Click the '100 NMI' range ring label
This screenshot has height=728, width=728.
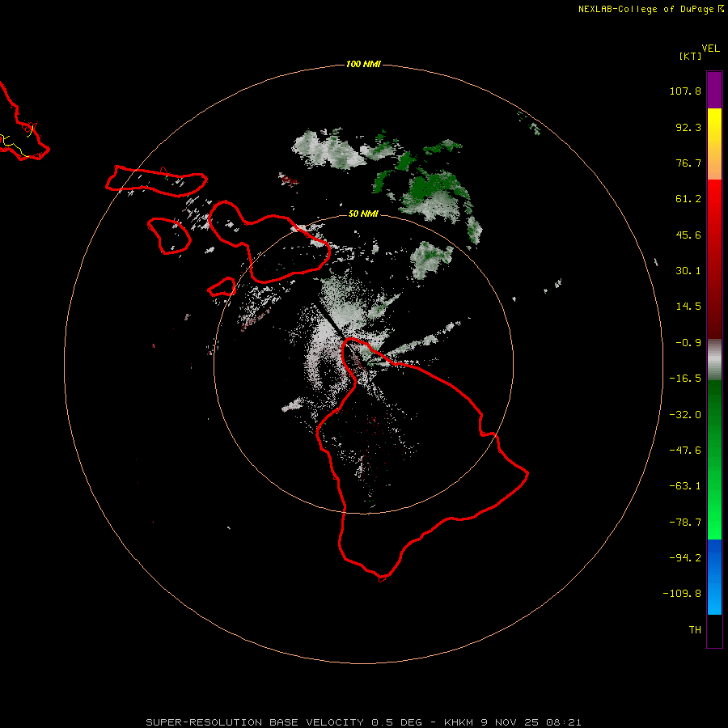[363, 64]
